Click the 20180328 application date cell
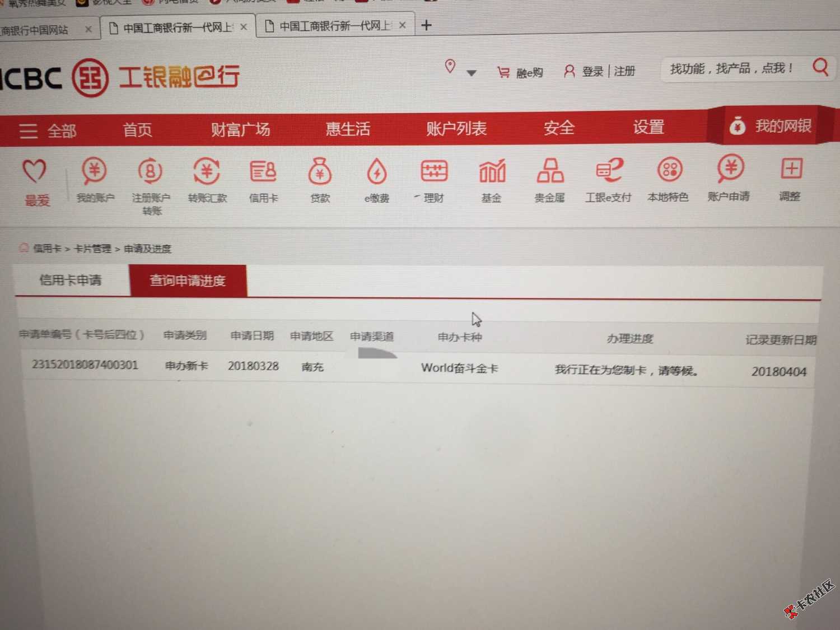This screenshot has height=630, width=840. (x=253, y=366)
